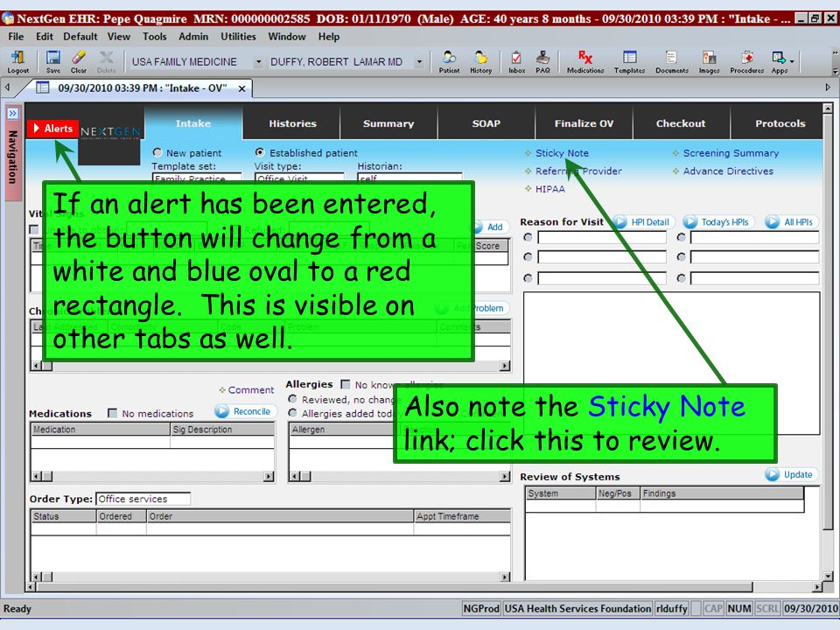Close the Intake - OV document tab
840x630 pixels.
241,88
